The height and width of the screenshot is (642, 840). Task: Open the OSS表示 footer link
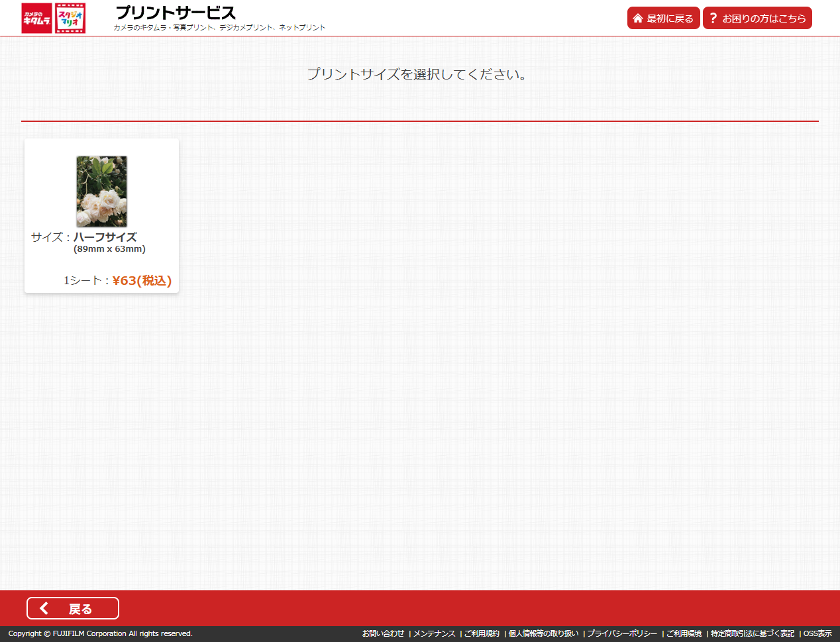tap(817, 633)
